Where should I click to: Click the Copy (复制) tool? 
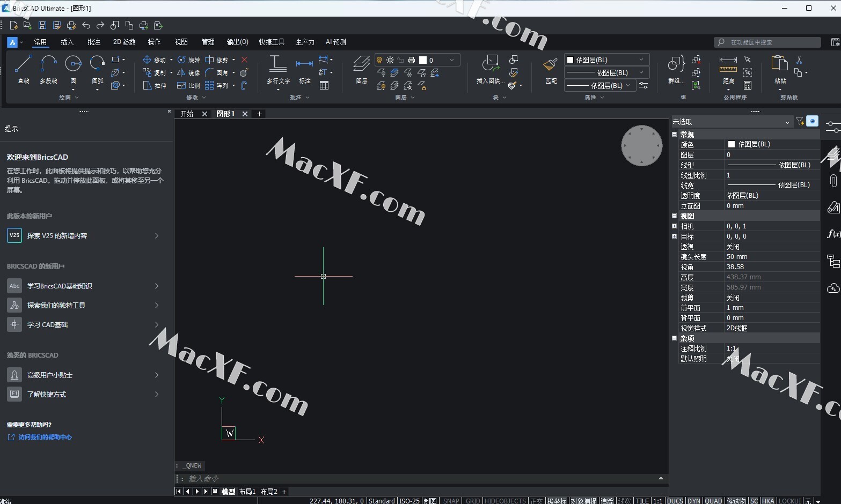coord(155,72)
